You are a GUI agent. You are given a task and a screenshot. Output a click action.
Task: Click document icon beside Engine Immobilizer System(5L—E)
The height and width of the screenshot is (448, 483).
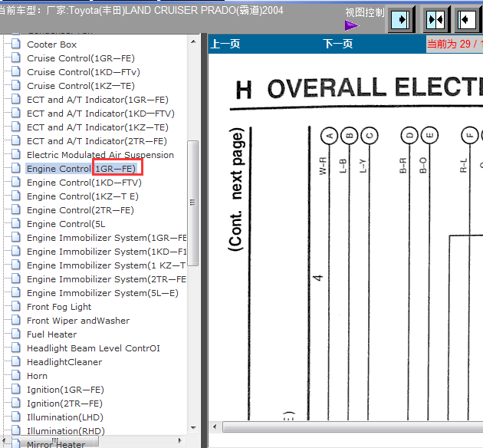(x=15, y=292)
